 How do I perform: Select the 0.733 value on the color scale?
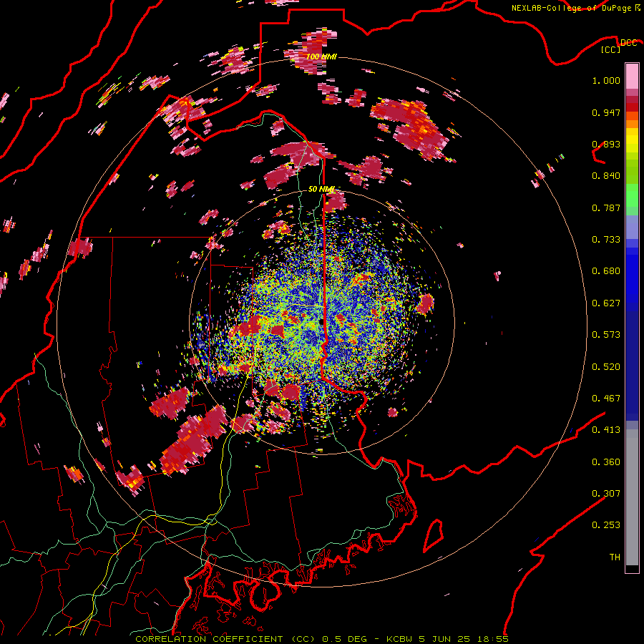point(606,240)
